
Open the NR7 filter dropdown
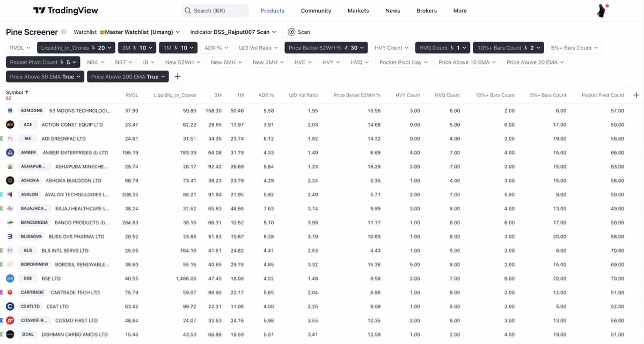(124, 62)
